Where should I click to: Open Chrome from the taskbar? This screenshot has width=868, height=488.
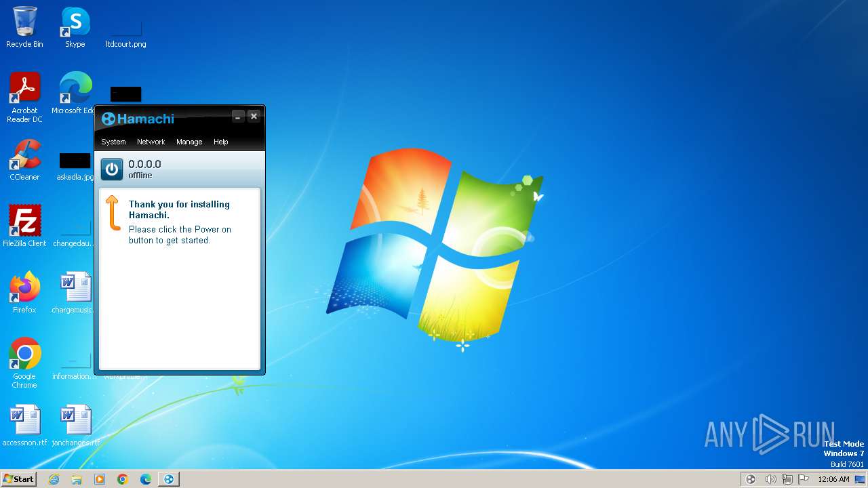click(x=123, y=479)
